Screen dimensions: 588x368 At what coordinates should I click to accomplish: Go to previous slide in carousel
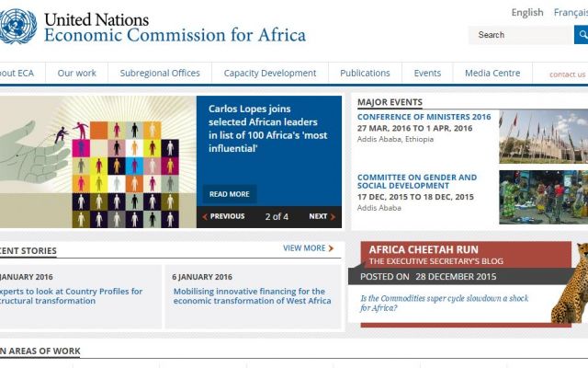click(223, 216)
